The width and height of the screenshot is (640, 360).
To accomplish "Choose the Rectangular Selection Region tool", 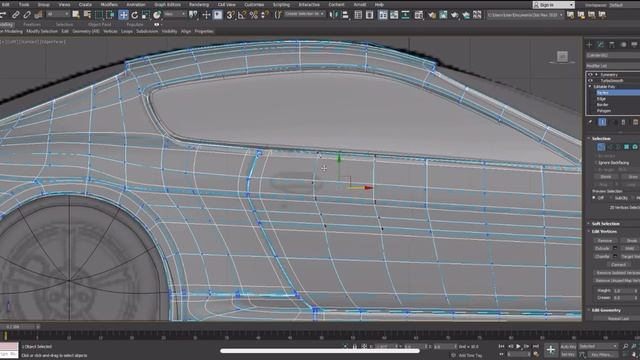I will 99,15.
